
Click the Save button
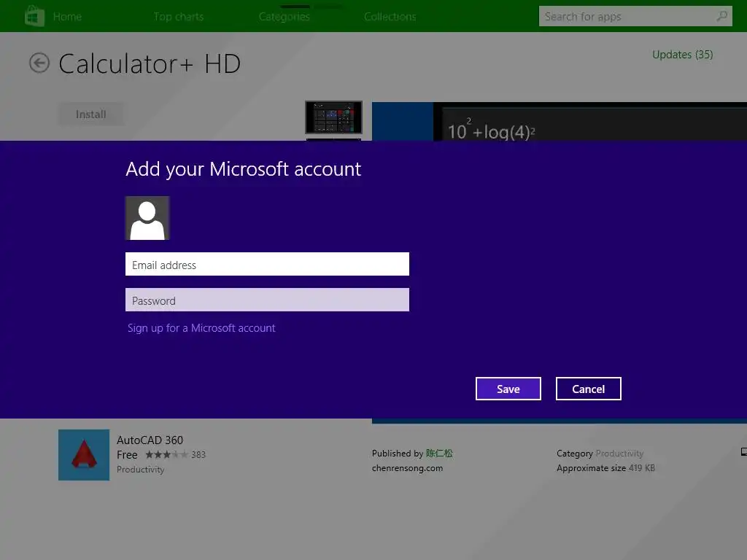pos(508,389)
